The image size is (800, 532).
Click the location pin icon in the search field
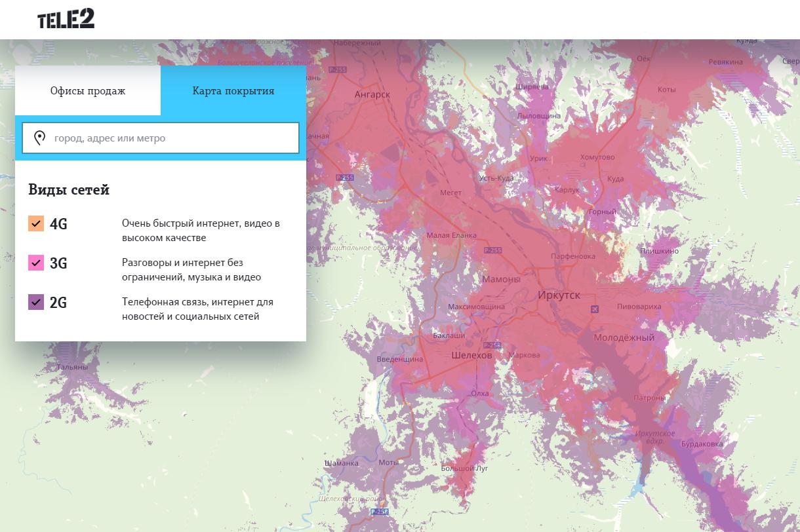[x=40, y=138]
